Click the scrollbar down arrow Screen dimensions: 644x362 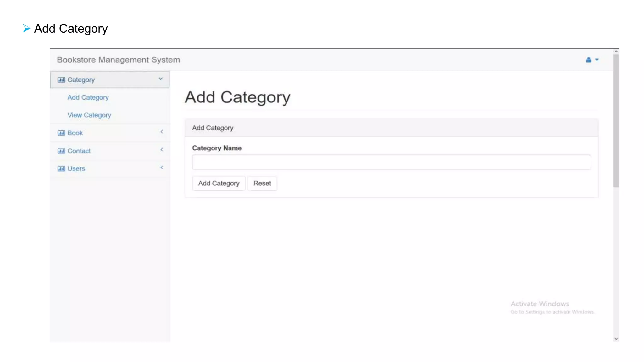[616, 339]
